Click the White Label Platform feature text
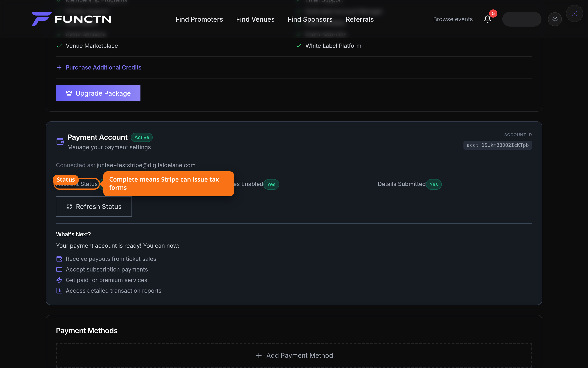The height and width of the screenshot is (368, 588). point(333,46)
